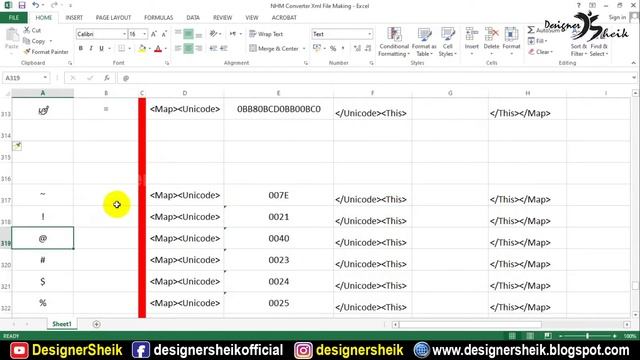Expand the formula bar
Image resolution: width=640 pixels, height=360 pixels.
634,78
